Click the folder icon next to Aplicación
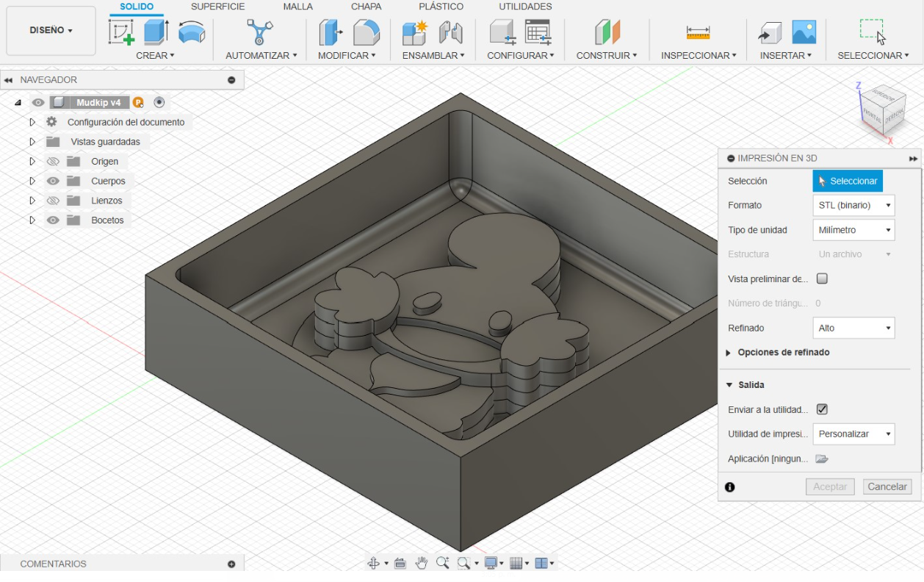The image size is (924, 582). [x=822, y=459]
